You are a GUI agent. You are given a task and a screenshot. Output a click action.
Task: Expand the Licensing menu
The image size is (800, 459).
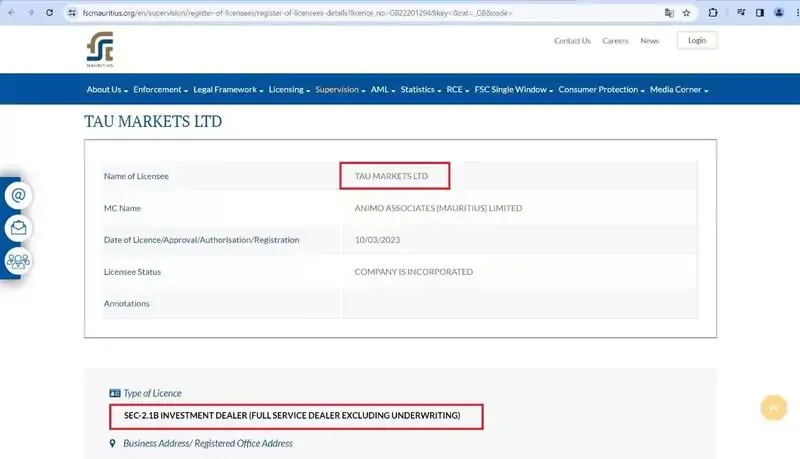(x=289, y=89)
